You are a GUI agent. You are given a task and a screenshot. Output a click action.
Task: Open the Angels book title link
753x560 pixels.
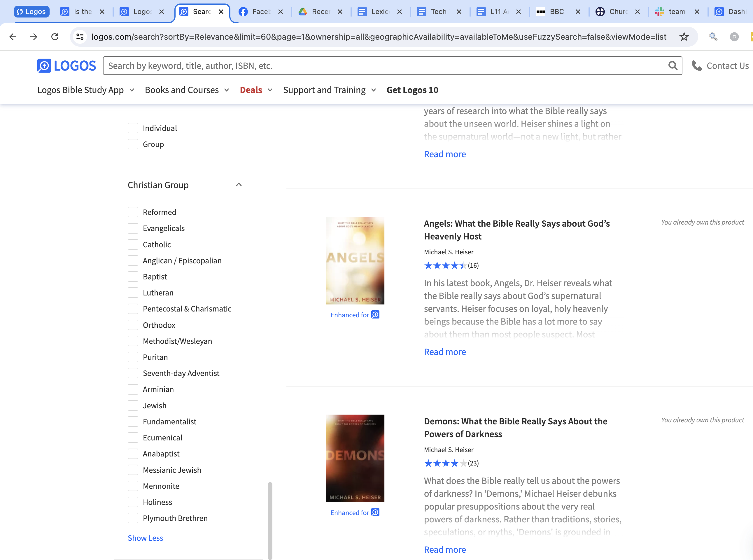coord(517,230)
